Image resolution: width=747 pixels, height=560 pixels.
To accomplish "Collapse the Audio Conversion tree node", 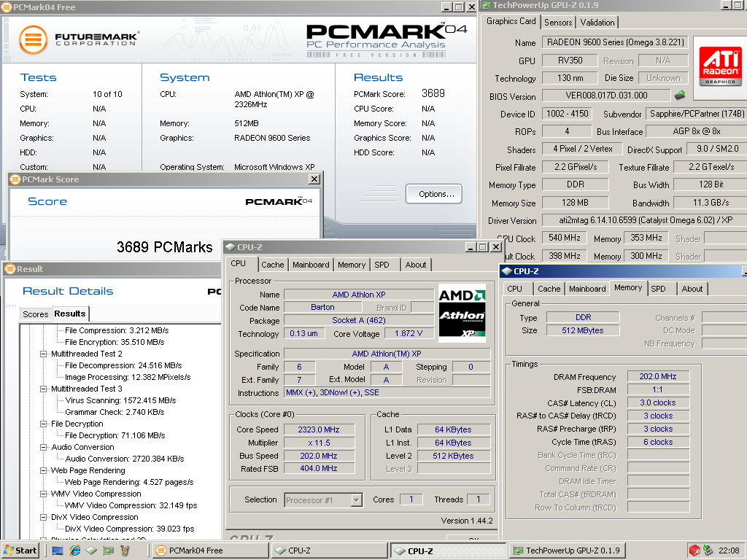I will coord(43,447).
